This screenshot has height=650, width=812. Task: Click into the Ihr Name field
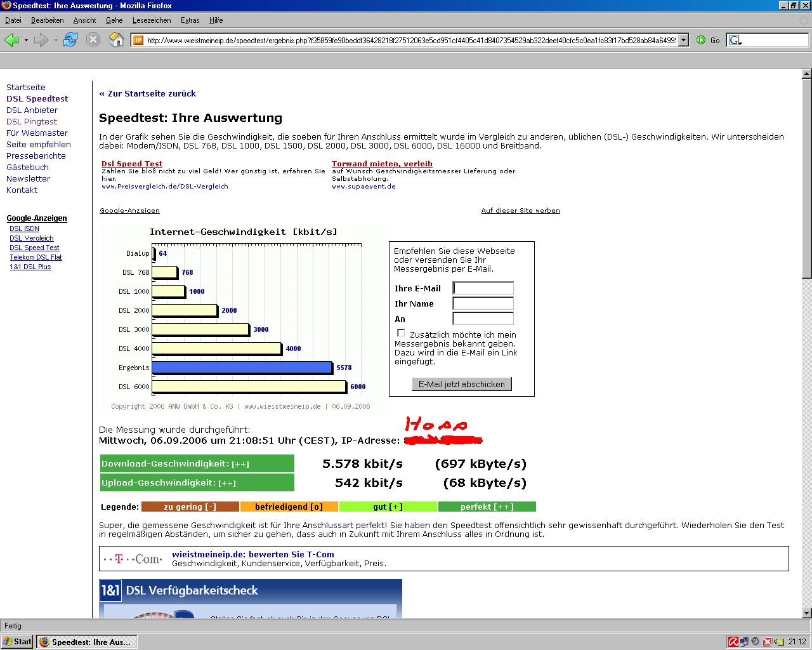click(x=483, y=303)
